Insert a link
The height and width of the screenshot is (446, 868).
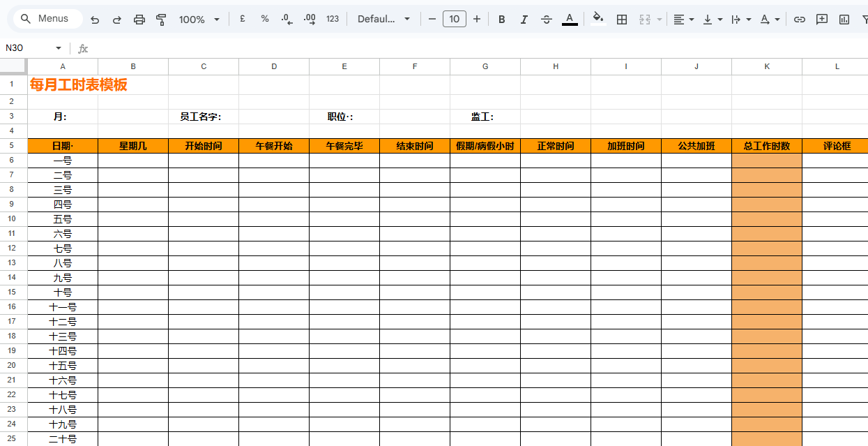pos(800,20)
